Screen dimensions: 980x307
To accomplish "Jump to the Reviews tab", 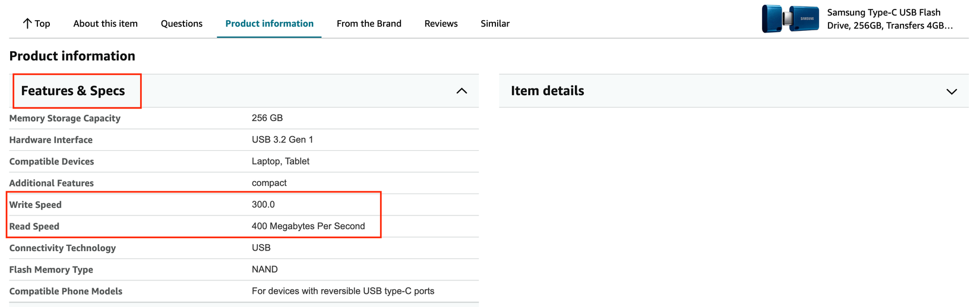I will click(441, 24).
